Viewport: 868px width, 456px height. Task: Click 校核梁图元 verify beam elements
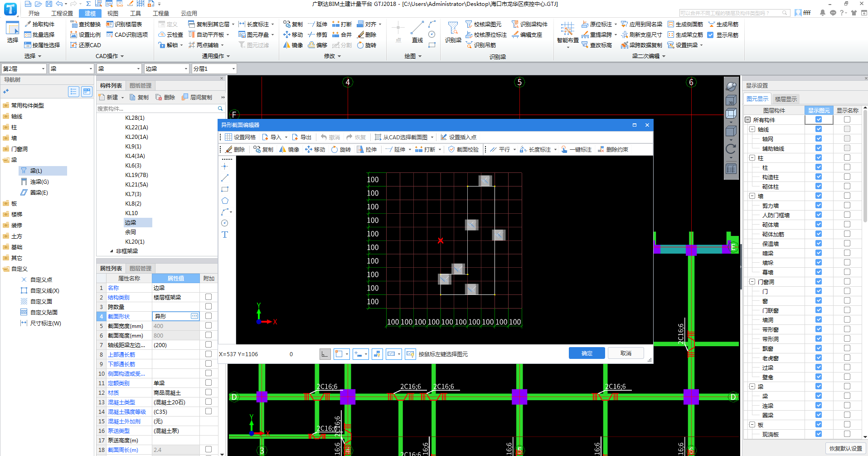pyautogui.click(x=483, y=24)
